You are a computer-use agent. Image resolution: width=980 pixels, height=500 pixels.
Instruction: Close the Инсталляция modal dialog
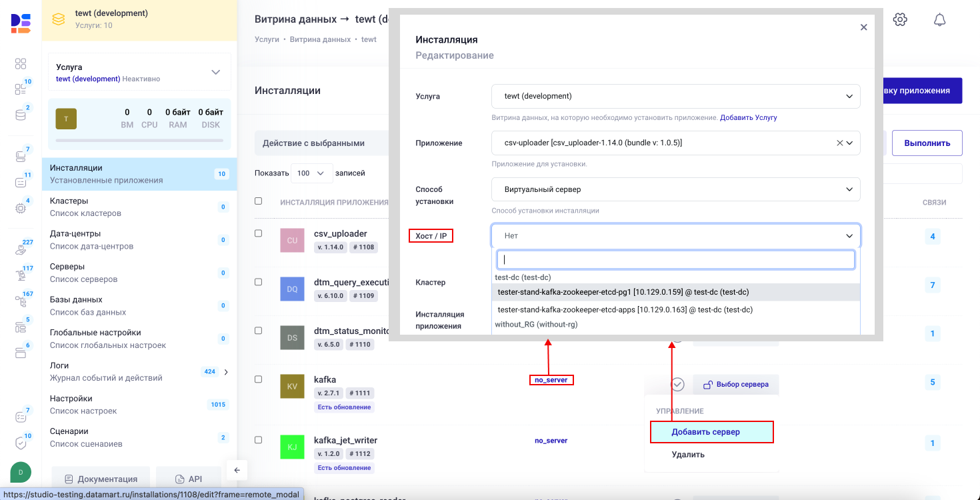(863, 27)
